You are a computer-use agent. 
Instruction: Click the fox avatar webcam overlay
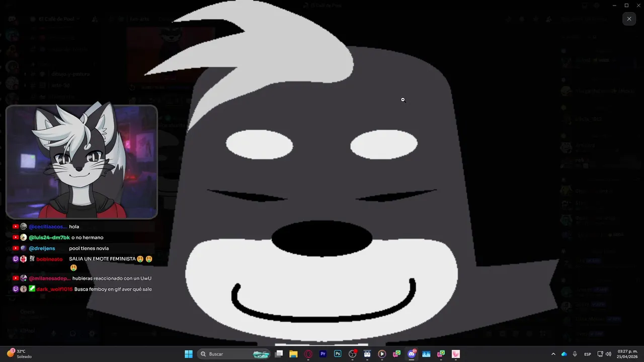(82, 162)
